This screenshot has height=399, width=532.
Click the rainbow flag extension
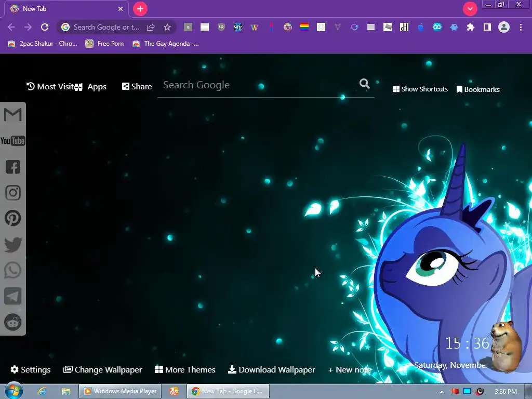[x=304, y=27]
